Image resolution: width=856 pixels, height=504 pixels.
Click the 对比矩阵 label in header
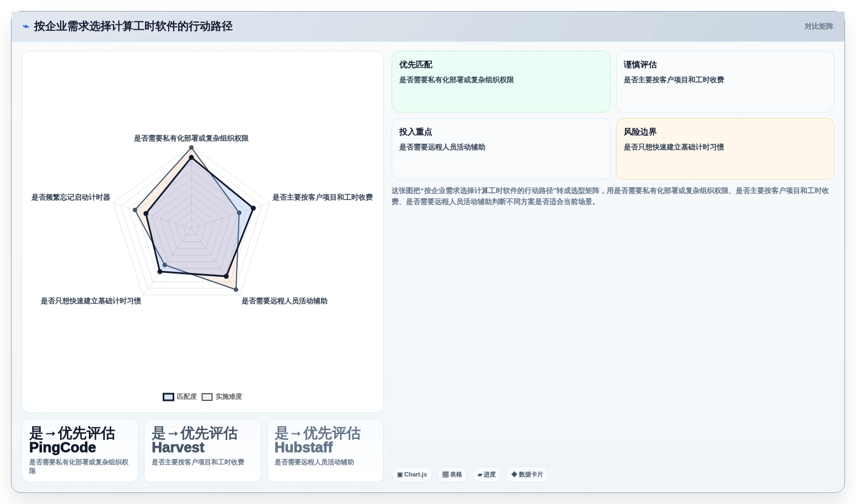(x=818, y=26)
